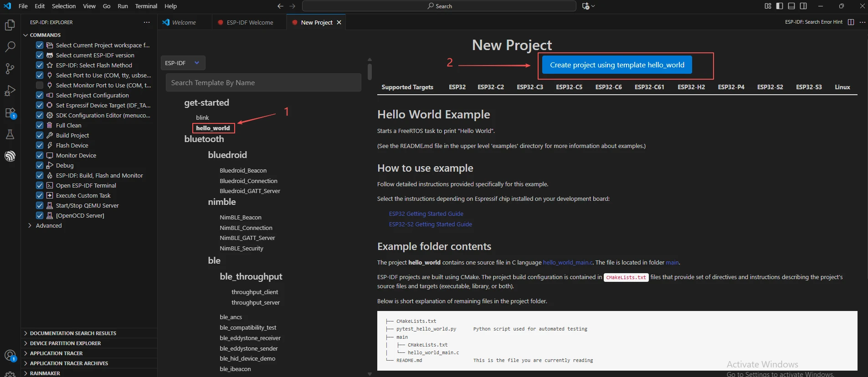Open the Explorer icon in activity bar
This screenshot has width=868, height=377.
[10, 25]
